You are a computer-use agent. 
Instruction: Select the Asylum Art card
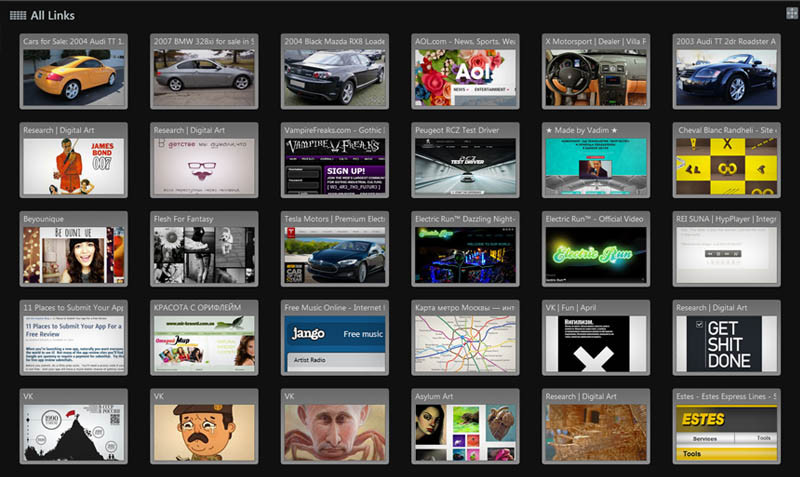tap(465, 426)
